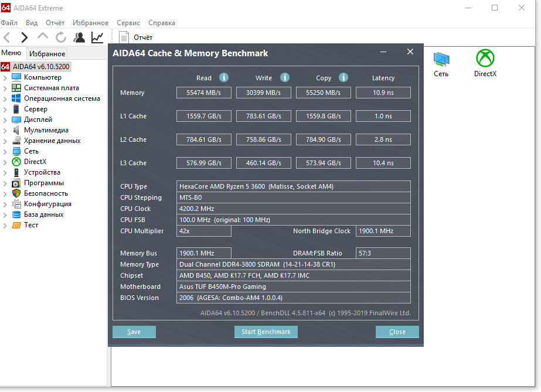The image size is (541, 392).
Task: Click the Refresh toolbar icon
Action: 61,38
